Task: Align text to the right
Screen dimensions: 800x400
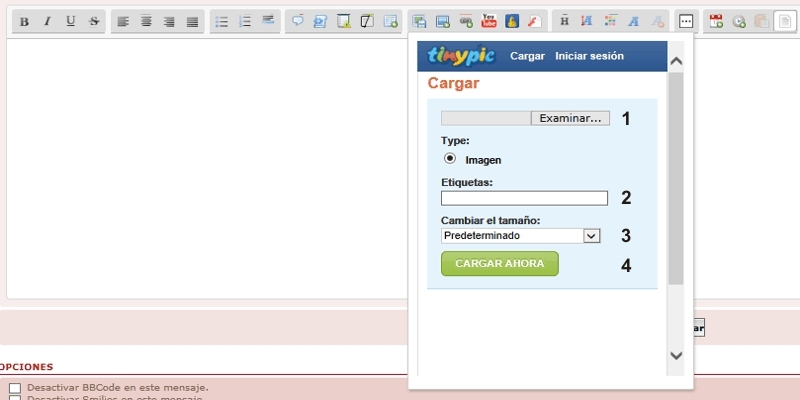Action: 169,21
